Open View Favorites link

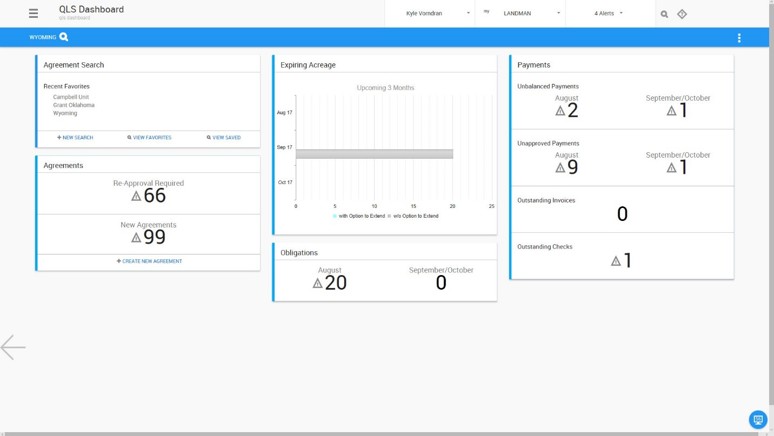(149, 138)
